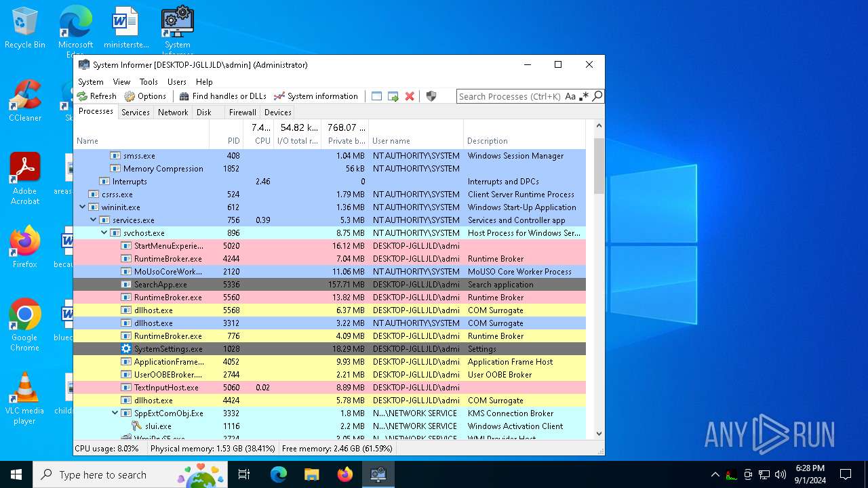
Task: Select the ApplicationFrameHost process row
Action: (330, 362)
